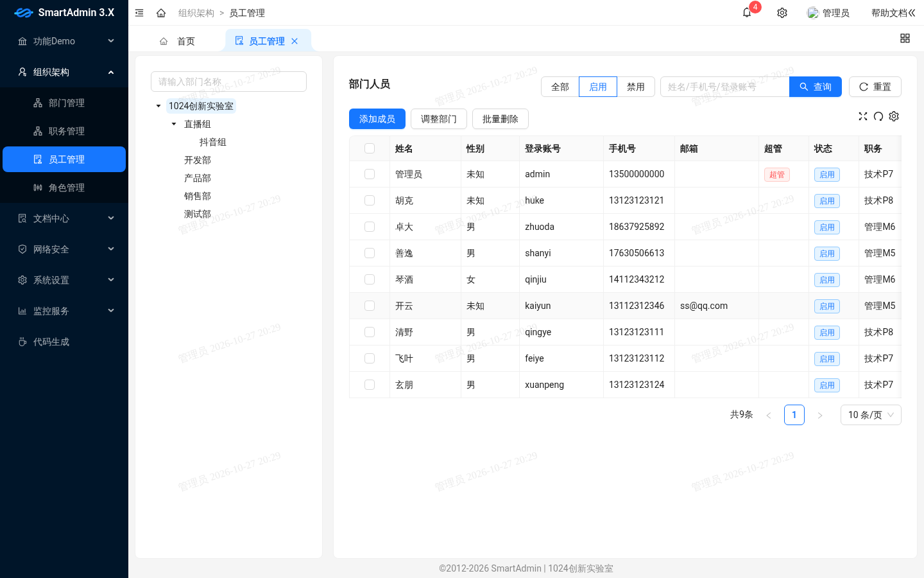Screen dimensions: 924x578
Task: Focus the 请输入部门名称 search field
Action: click(228, 82)
